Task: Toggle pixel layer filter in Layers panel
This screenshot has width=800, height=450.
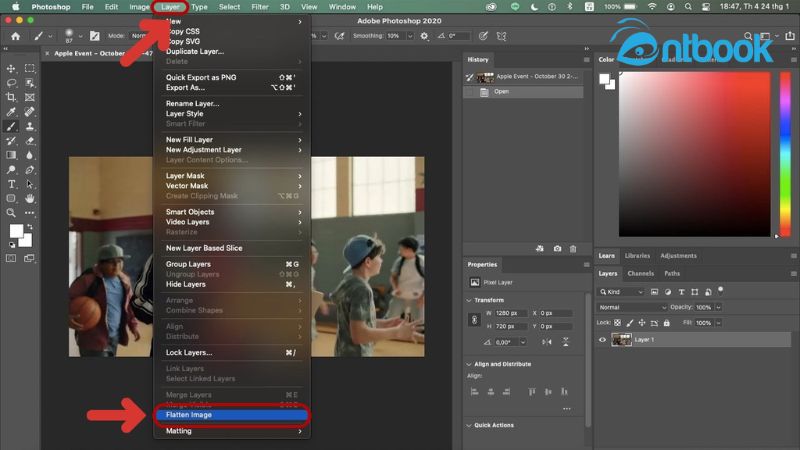Action: point(655,292)
